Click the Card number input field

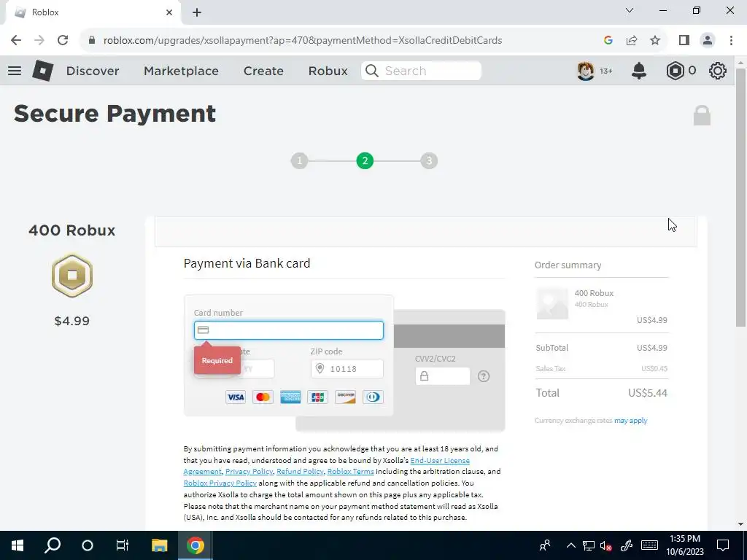289,330
